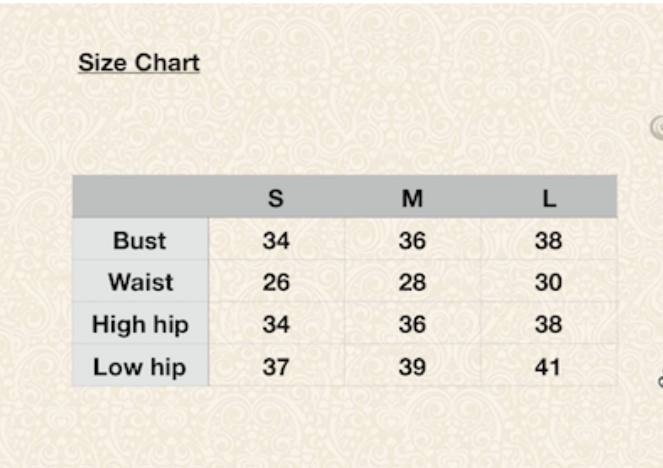Click the Low hip row label

point(140,367)
